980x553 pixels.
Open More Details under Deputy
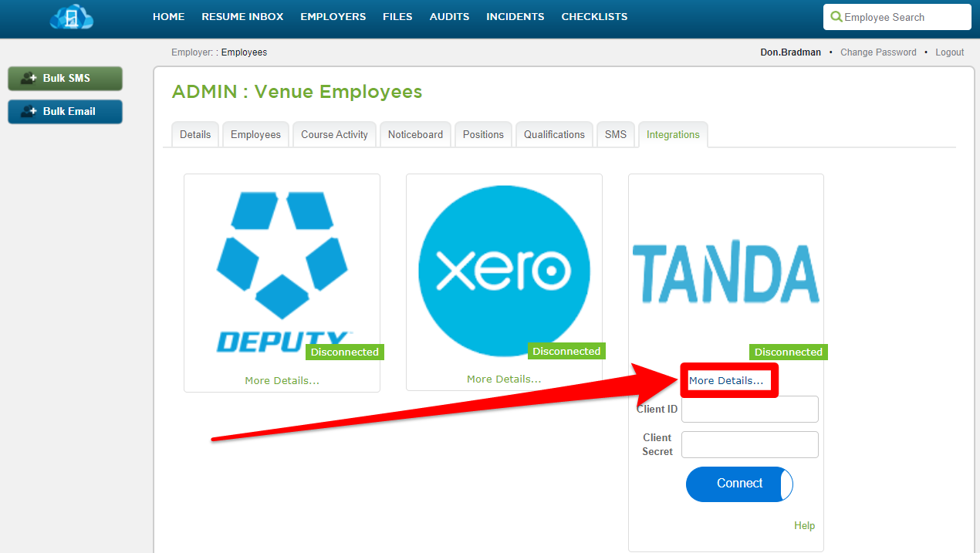point(281,380)
